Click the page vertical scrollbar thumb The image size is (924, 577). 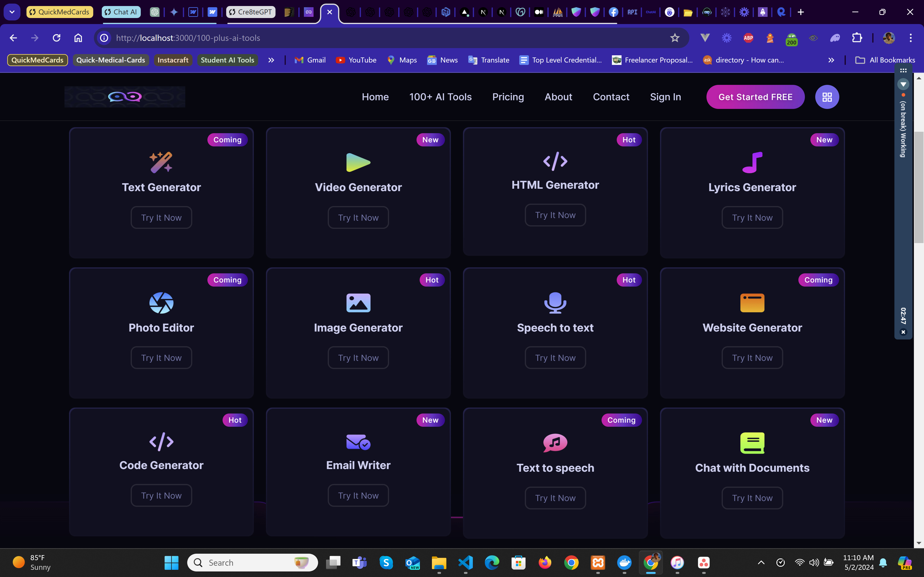coord(919,187)
